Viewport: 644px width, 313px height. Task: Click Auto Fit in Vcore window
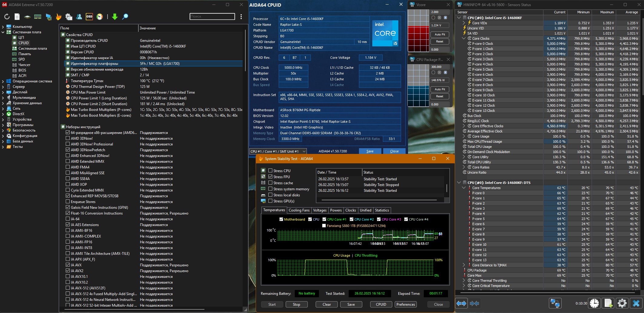click(x=440, y=35)
